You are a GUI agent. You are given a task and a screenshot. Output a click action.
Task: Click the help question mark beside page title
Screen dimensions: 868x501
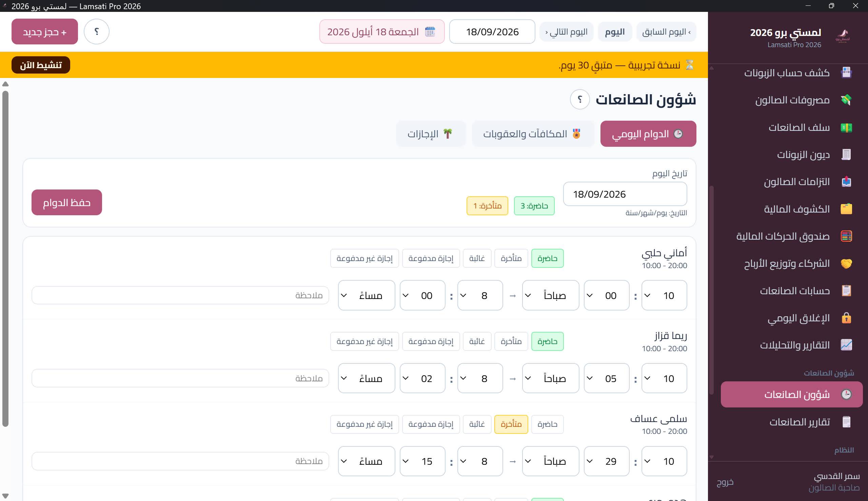pyautogui.click(x=580, y=99)
